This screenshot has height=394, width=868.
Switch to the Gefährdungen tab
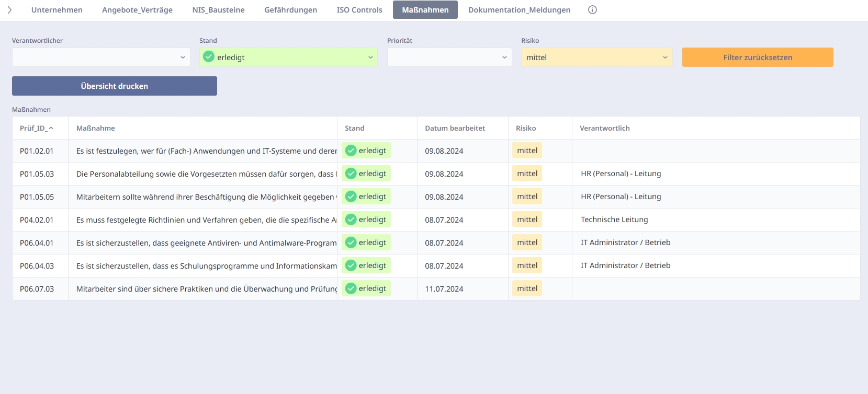click(290, 10)
